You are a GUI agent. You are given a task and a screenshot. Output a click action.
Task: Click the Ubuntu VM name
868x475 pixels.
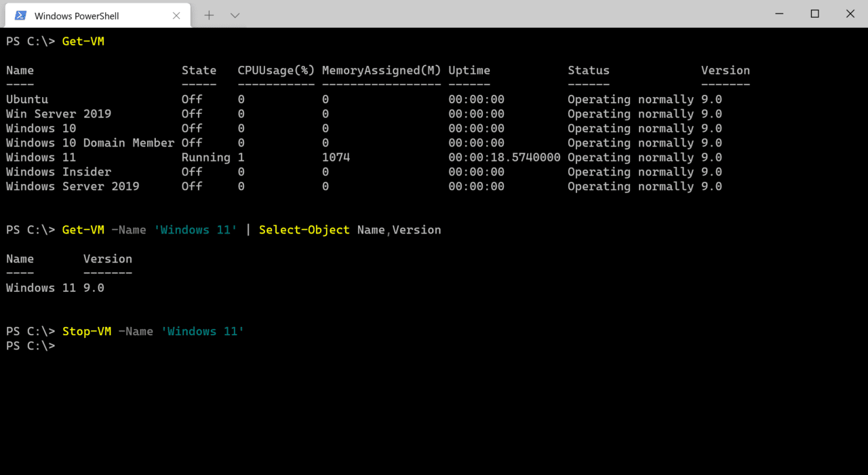coord(27,99)
